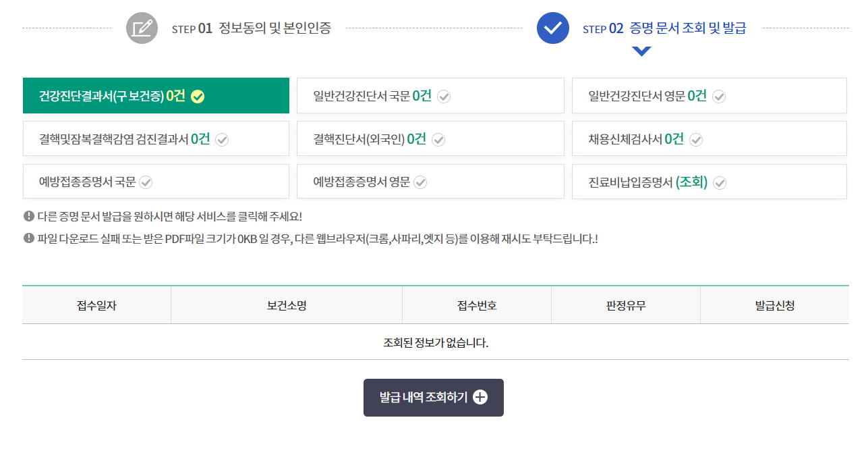Click the gray check icon on 일반건강진단서 국문
Image resolution: width=868 pixels, height=449 pixels.
click(444, 96)
